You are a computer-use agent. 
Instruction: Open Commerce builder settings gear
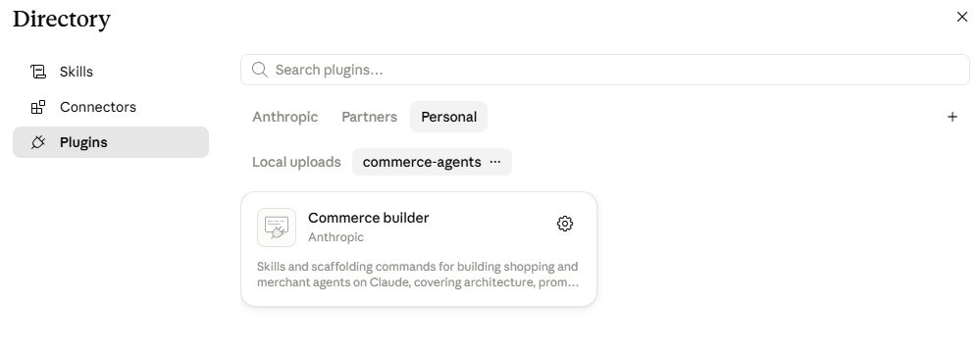coord(565,224)
